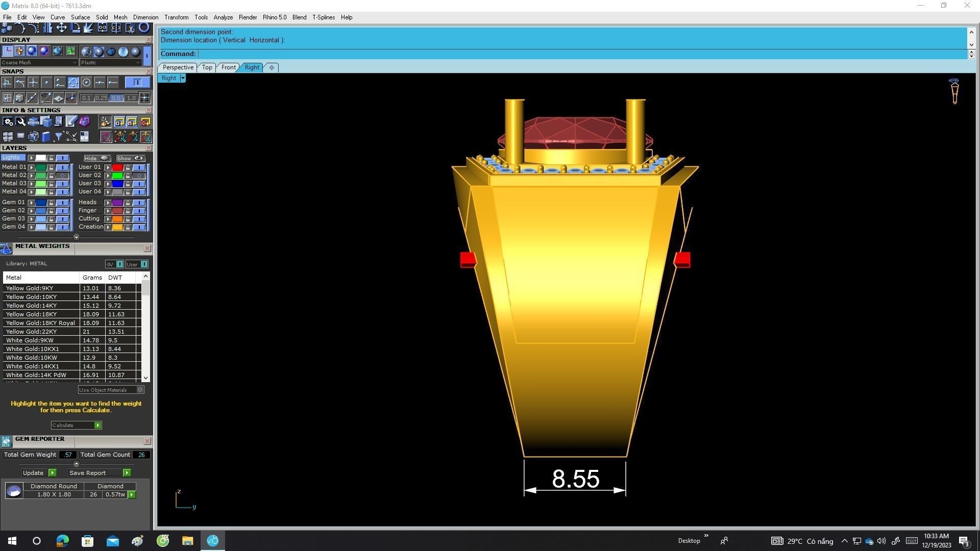Click the center snap circle icon

[86, 82]
